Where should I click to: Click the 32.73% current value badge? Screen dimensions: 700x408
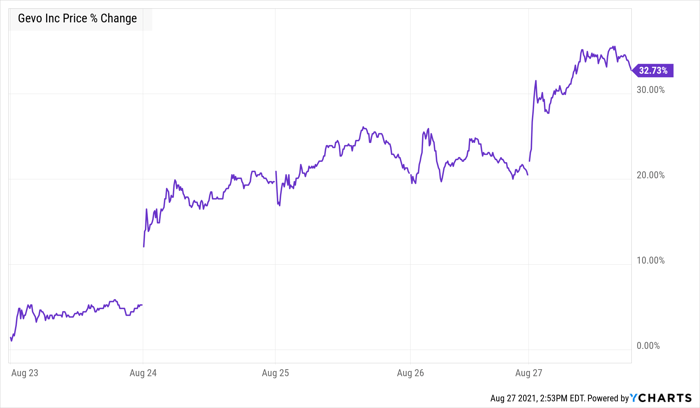click(653, 70)
